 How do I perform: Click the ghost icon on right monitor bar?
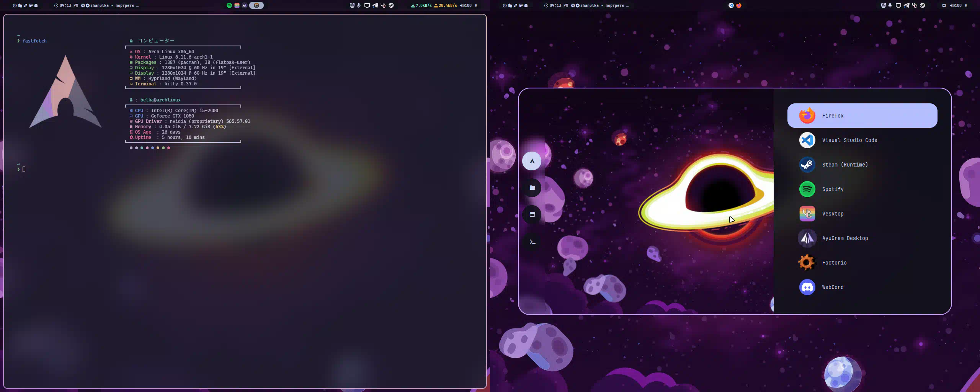coord(526,5)
